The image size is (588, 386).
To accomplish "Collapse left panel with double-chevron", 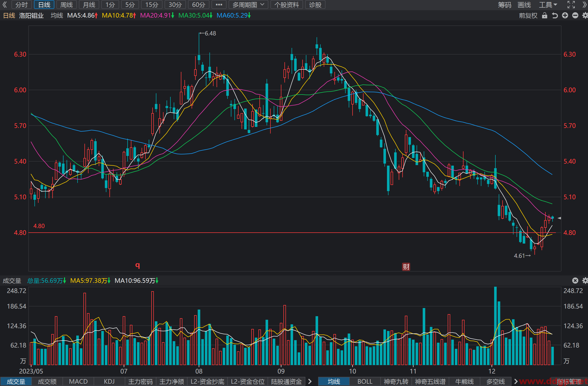I will click(x=5, y=5).
